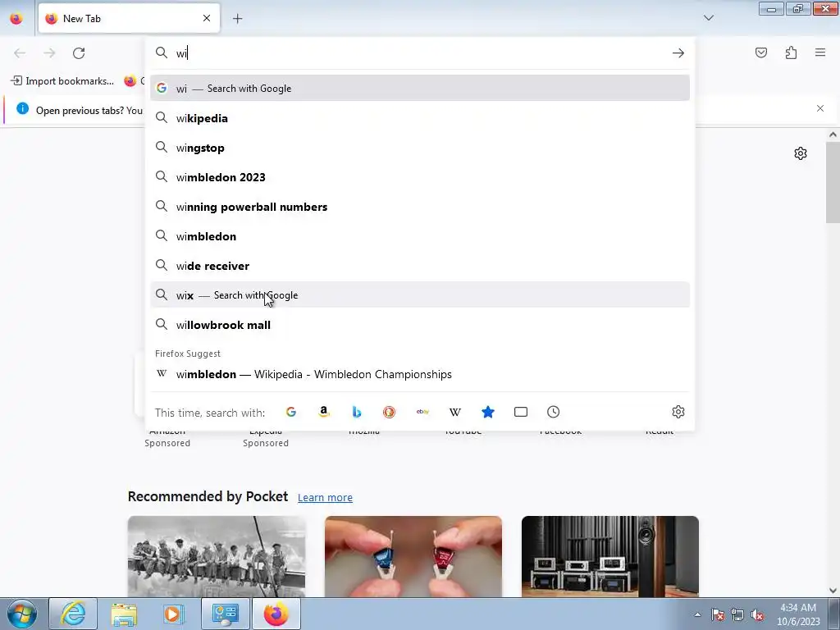Click the muted volume tray icon
The image size is (840, 630).
tap(757, 614)
